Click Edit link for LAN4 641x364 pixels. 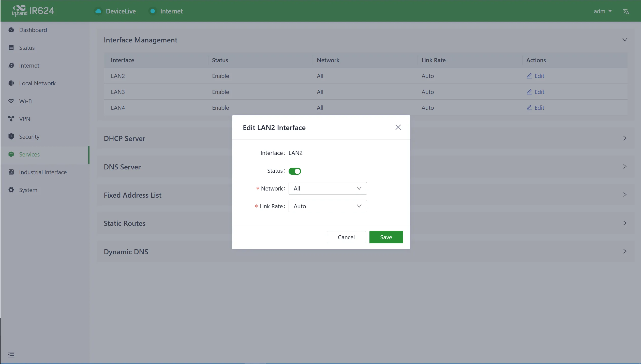pyautogui.click(x=535, y=108)
